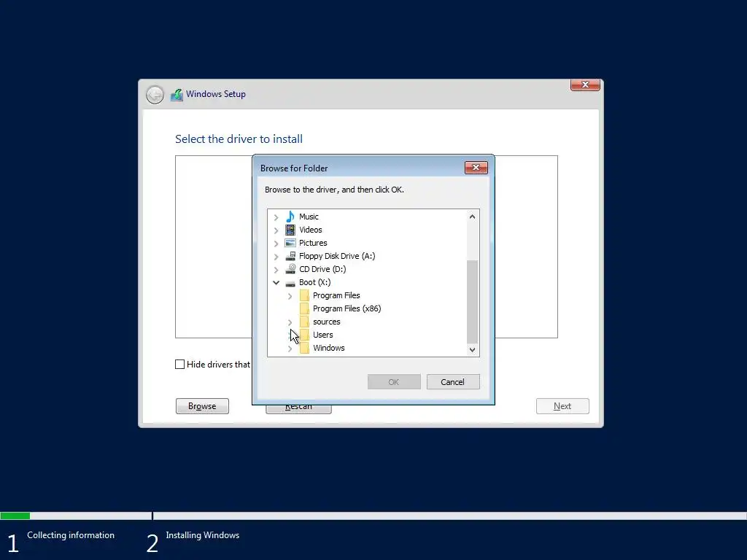Click the Boot drive icon

[290, 283]
